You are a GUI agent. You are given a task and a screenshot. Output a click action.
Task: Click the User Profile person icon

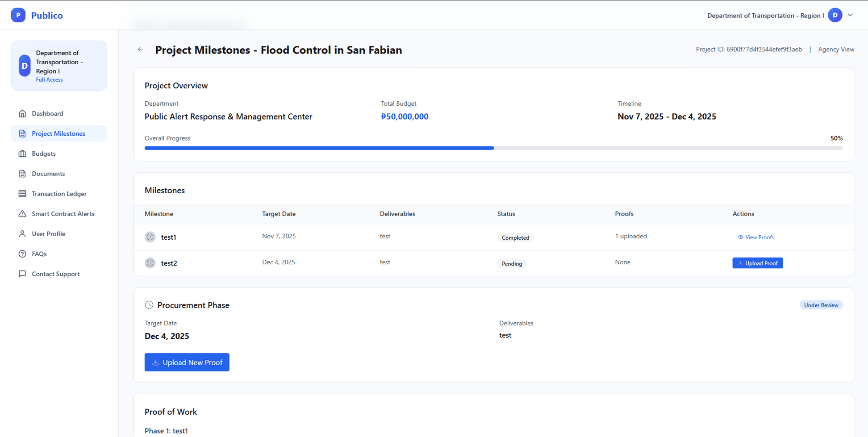click(x=22, y=234)
